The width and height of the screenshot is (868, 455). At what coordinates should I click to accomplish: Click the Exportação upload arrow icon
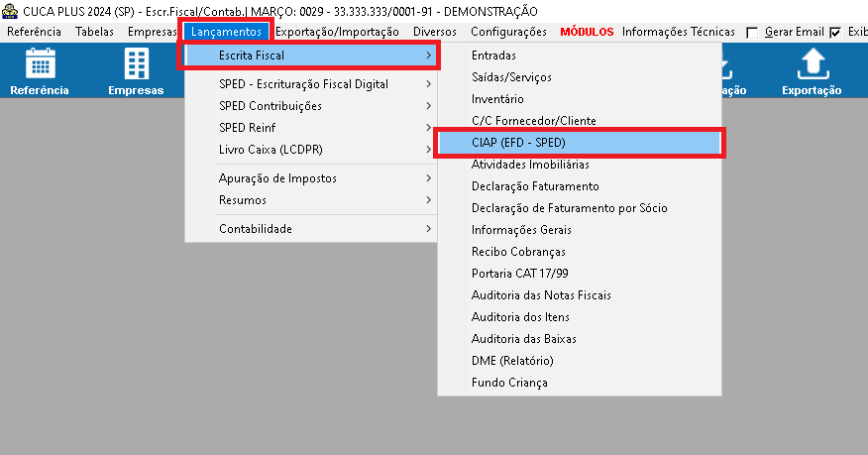[813, 63]
